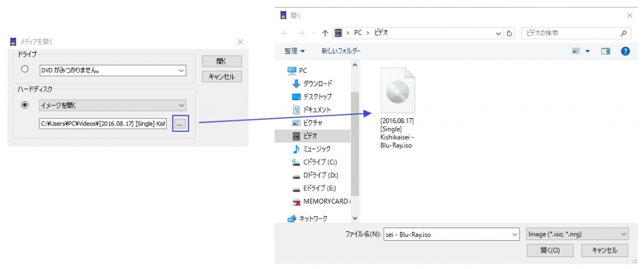The height and width of the screenshot is (269, 644).
Task: Select the ハードディスク radio button
Action: tap(25, 105)
